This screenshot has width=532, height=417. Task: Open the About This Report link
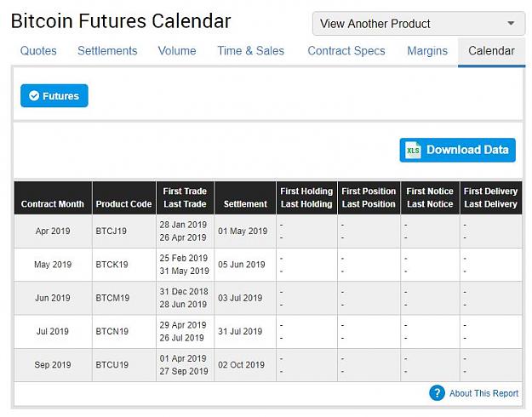click(483, 393)
